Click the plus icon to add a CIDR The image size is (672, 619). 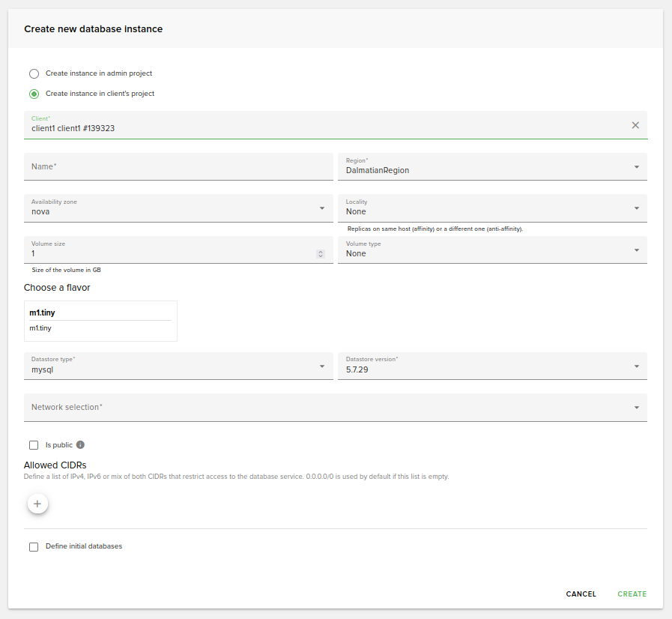[37, 503]
